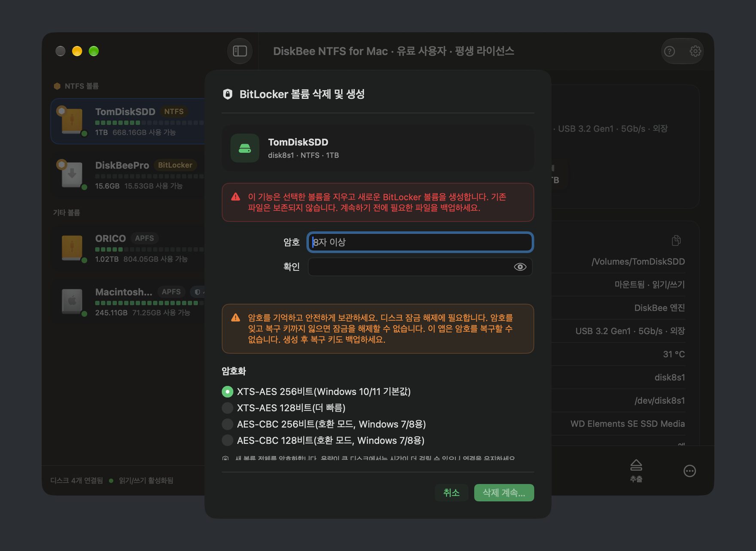756x551 pixels.
Task: Toggle the sidebar panel icon
Action: (240, 51)
